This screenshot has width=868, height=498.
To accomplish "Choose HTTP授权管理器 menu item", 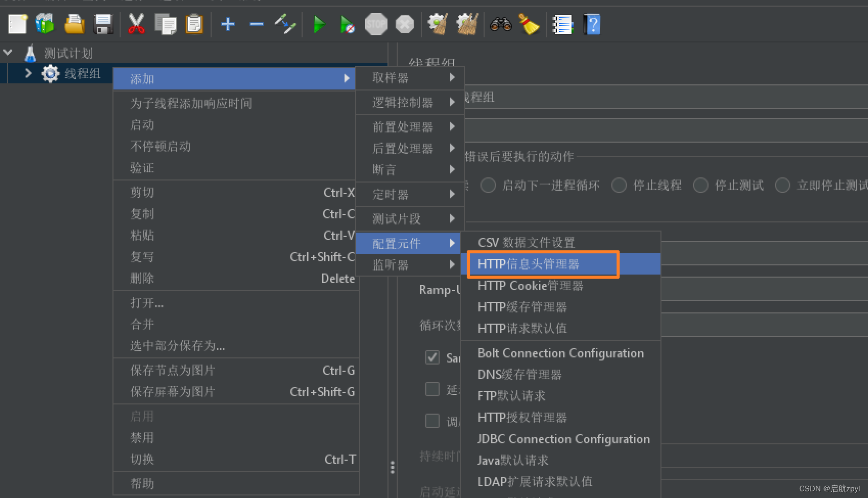I will coord(561,417).
